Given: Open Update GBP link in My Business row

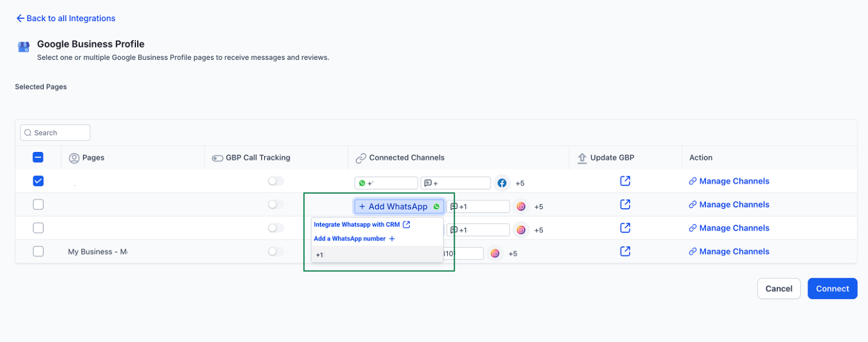Looking at the screenshot, I should pos(625,251).
